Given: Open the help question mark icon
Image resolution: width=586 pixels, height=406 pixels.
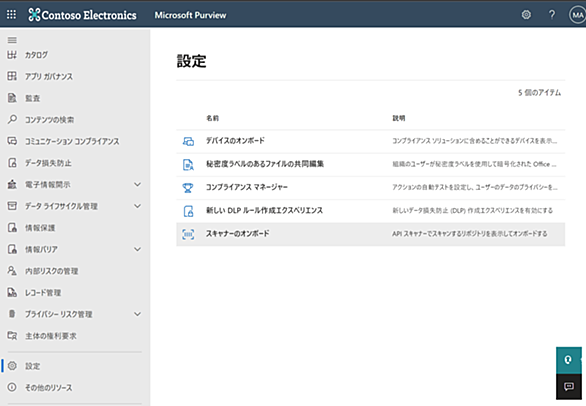Looking at the screenshot, I should [552, 15].
